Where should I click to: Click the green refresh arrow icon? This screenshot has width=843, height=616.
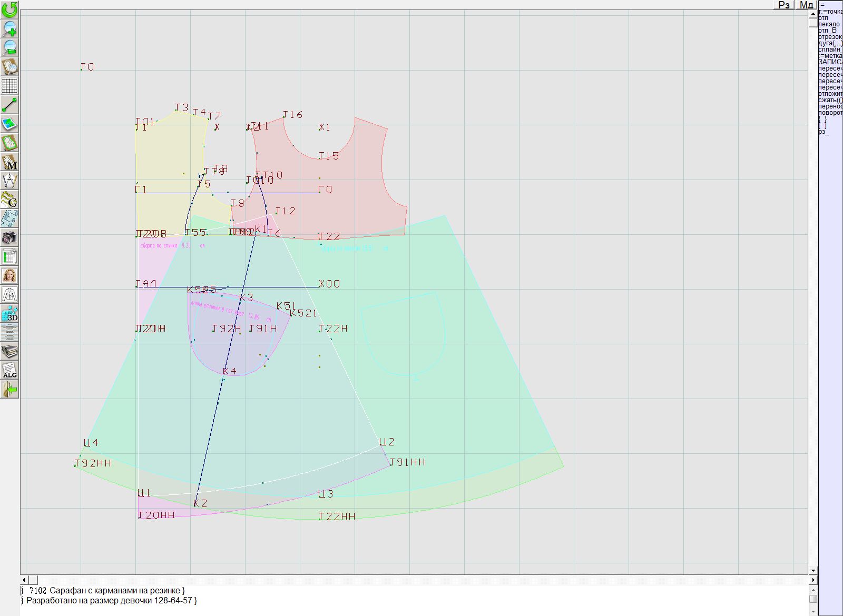[x=9, y=9]
